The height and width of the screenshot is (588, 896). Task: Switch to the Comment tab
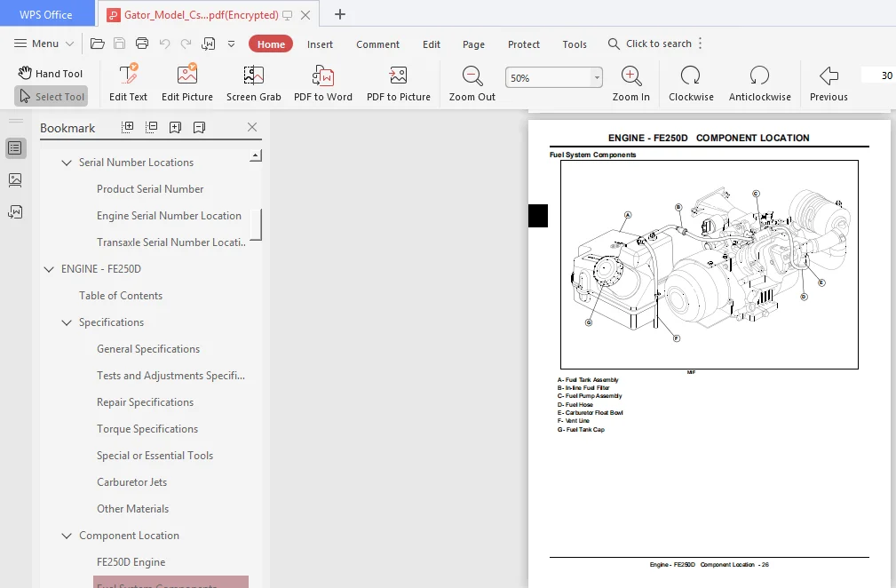click(377, 44)
